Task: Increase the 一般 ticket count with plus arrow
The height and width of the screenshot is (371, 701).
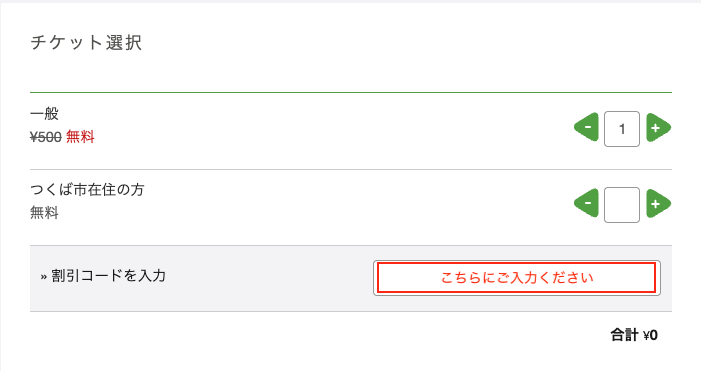Action: click(658, 127)
